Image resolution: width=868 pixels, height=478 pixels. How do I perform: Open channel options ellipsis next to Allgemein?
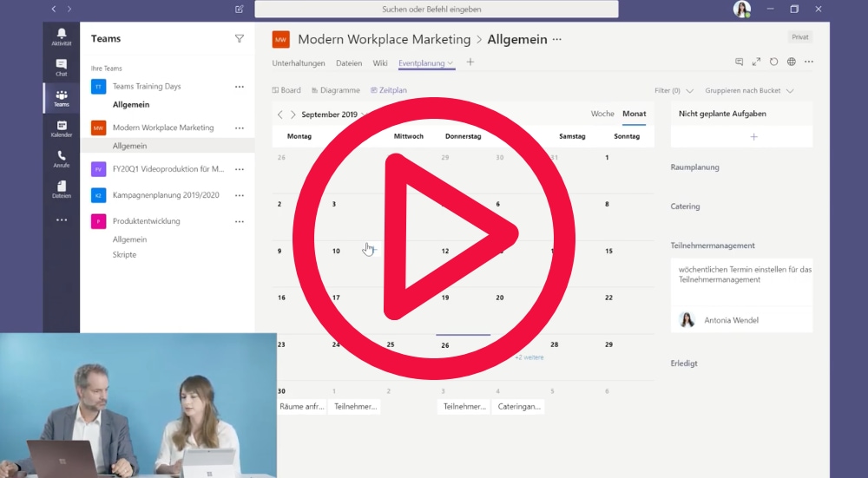(557, 39)
